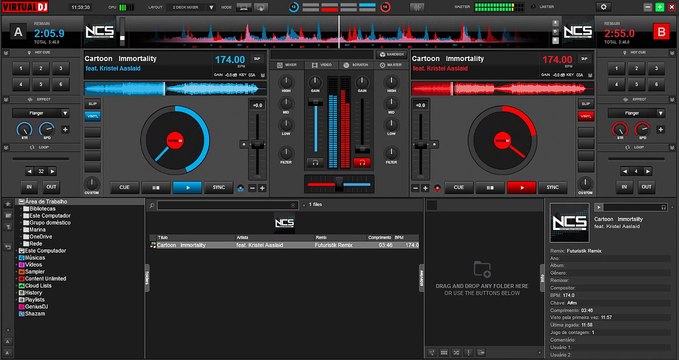Click sideview shuffle icon at bottom
679x360 pixels.
(456, 353)
